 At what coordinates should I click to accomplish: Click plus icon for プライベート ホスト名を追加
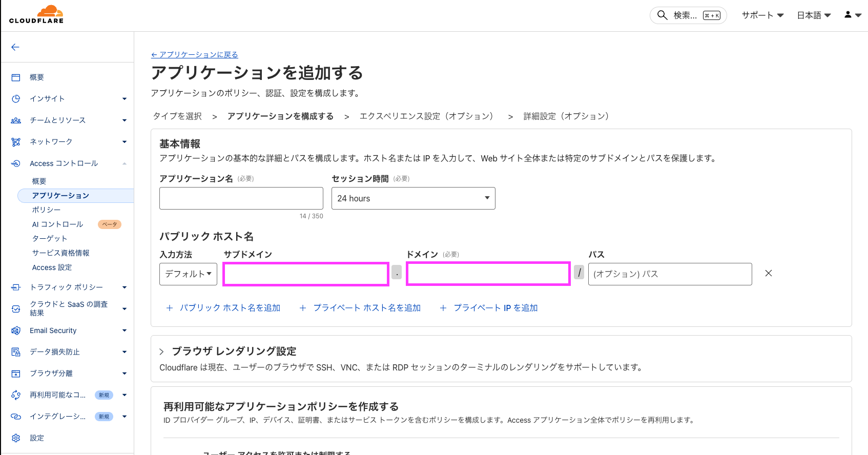[x=303, y=308]
